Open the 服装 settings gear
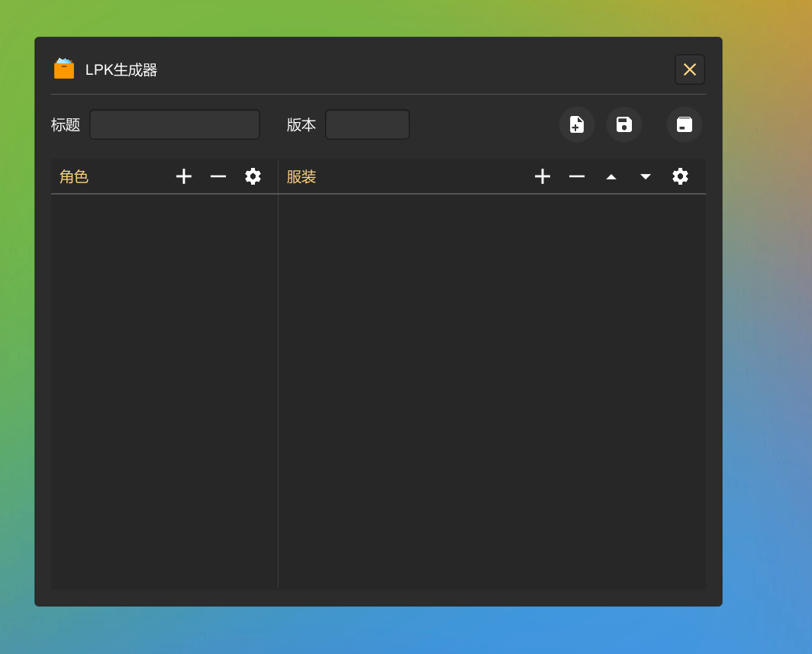Screen dimensions: 812x654 click(x=680, y=176)
